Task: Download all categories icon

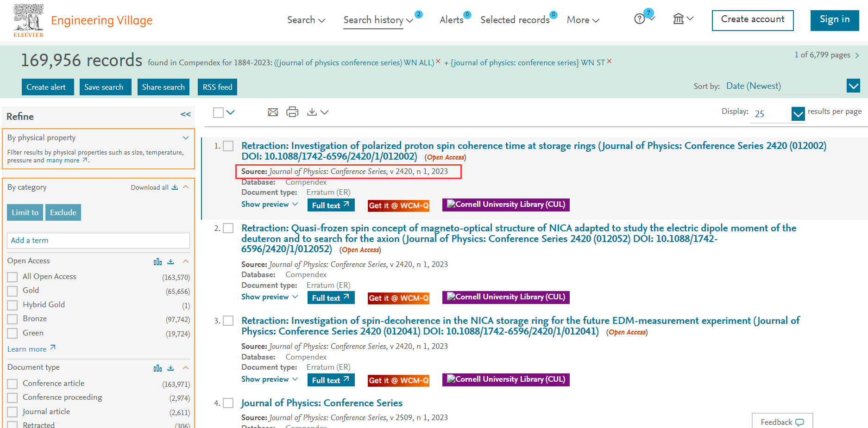Action: pyautogui.click(x=175, y=187)
